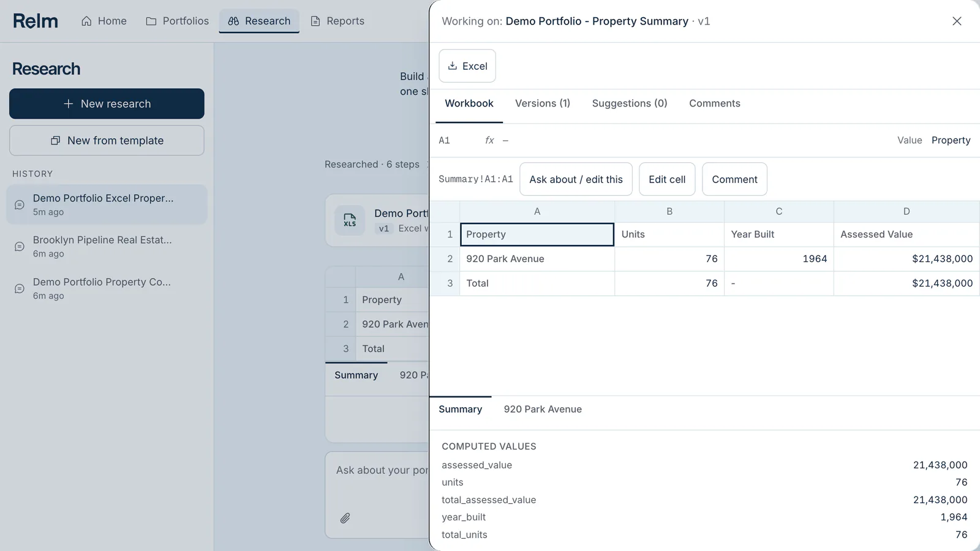Click chat icon beside Brooklyn Pipeline Real Estat...

pyautogui.click(x=20, y=246)
